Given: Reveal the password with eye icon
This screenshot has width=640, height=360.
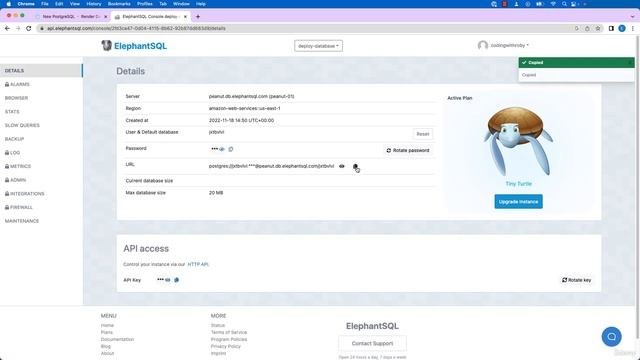Looking at the screenshot, I should pyautogui.click(x=222, y=149).
